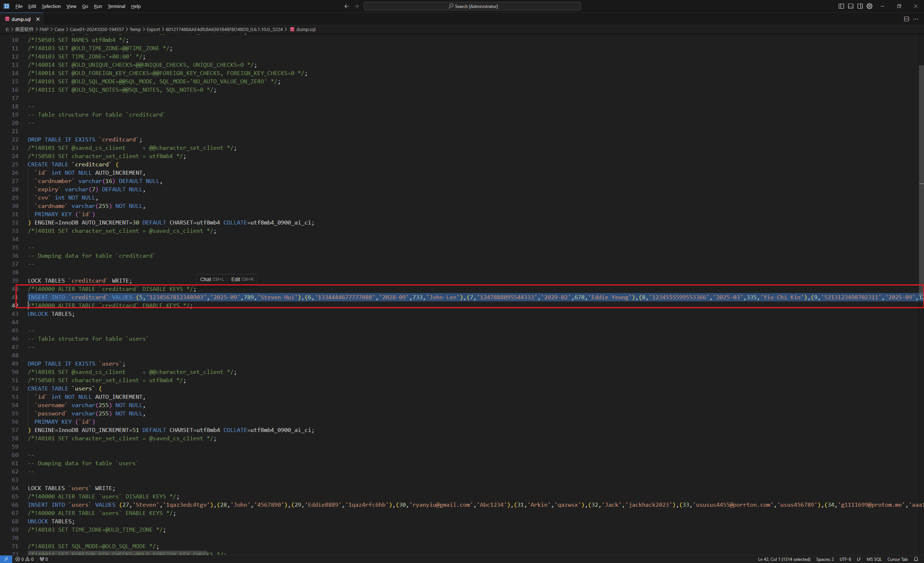The image size is (924, 563).
Task: Open the Run menu
Action: (98, 6)
